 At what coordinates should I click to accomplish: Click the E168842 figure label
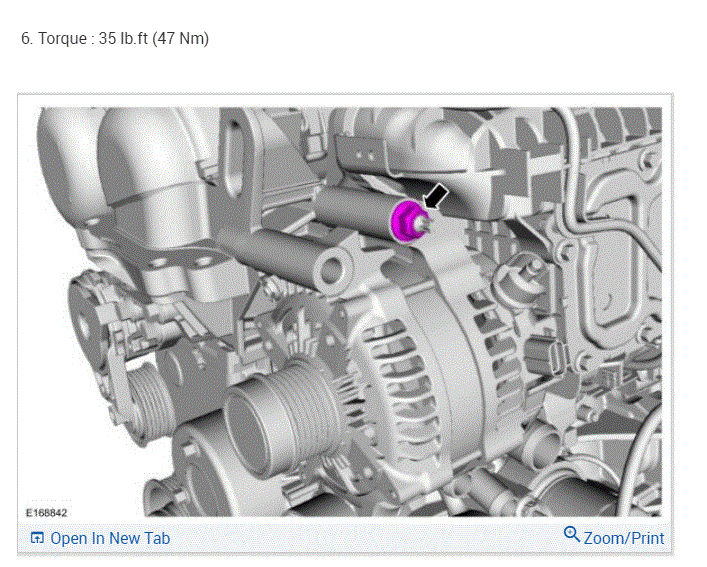click(46, 513)
